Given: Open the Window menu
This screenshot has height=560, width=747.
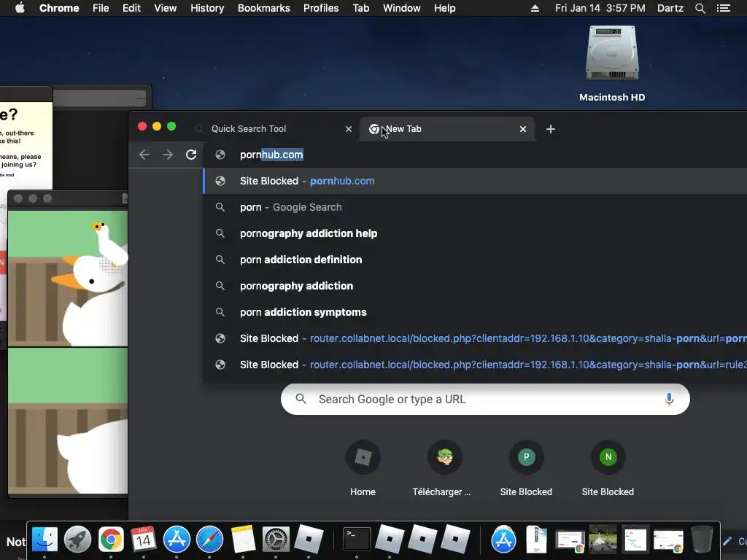Looking at the screenshot, I should tap(402, 8).
